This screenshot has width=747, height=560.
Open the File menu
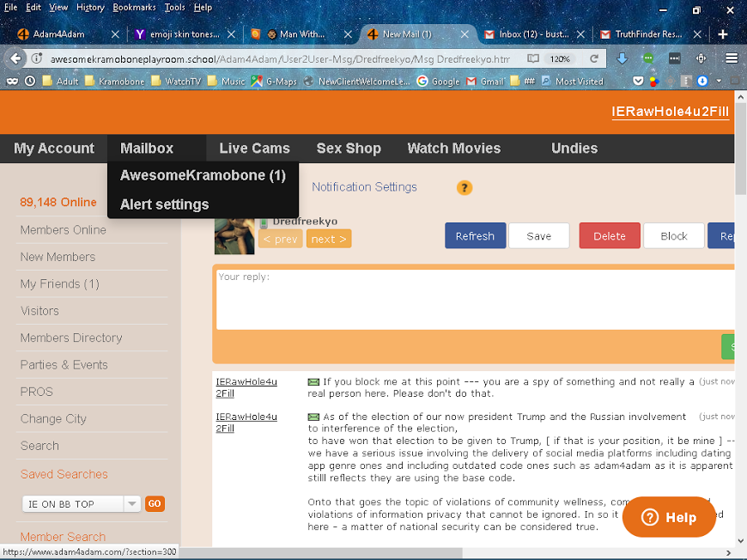(x=10, y=8)
